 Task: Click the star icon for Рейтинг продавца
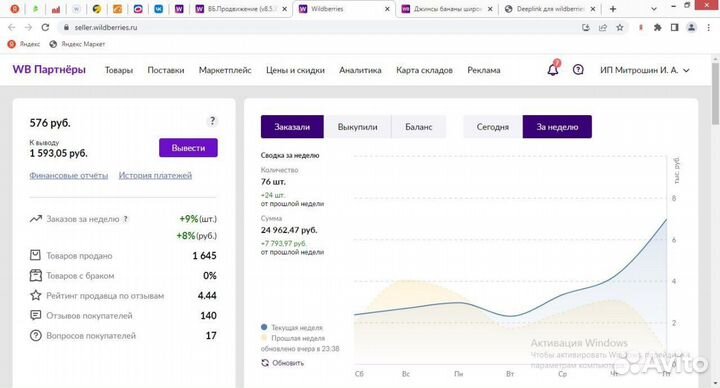pos(35,295)
